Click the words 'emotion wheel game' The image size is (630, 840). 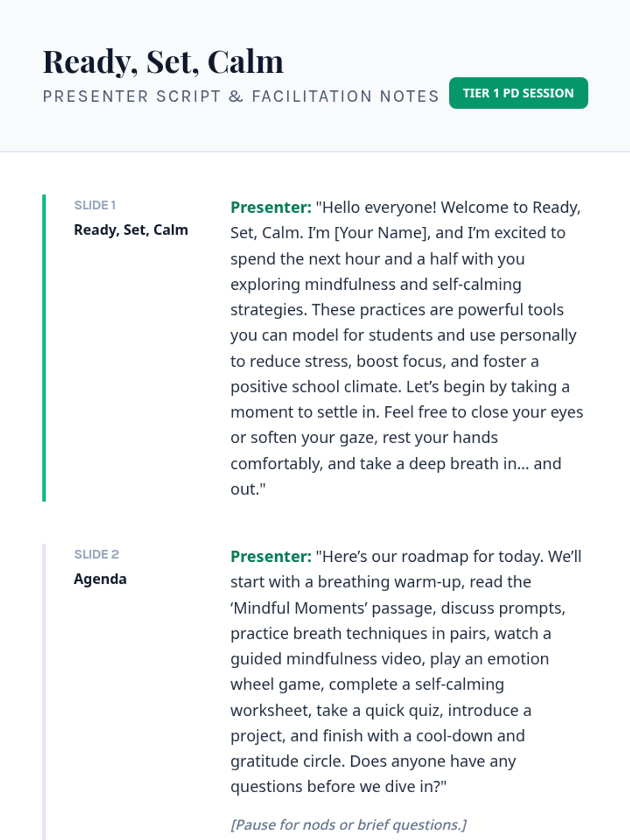tap(390, 671)
